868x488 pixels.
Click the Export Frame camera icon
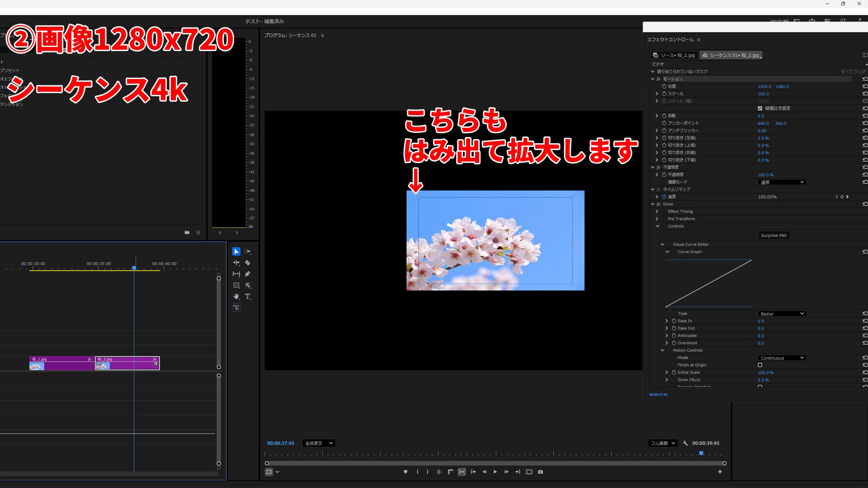(540, 472)
